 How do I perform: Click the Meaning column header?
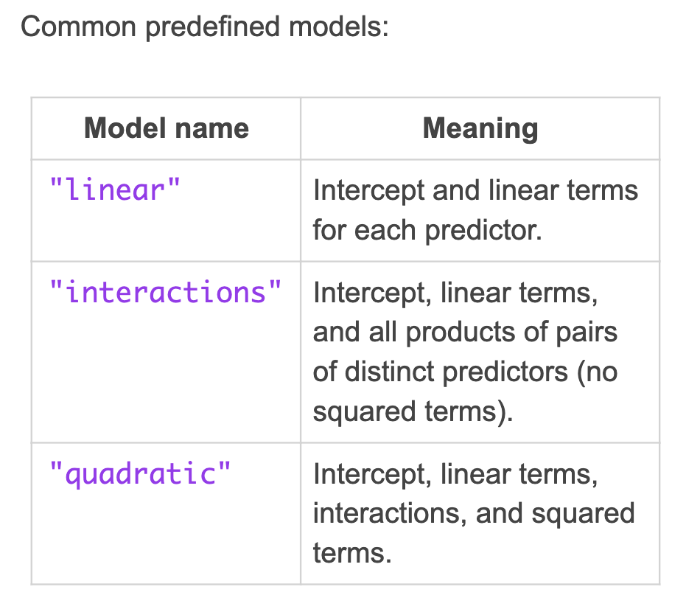480,128
